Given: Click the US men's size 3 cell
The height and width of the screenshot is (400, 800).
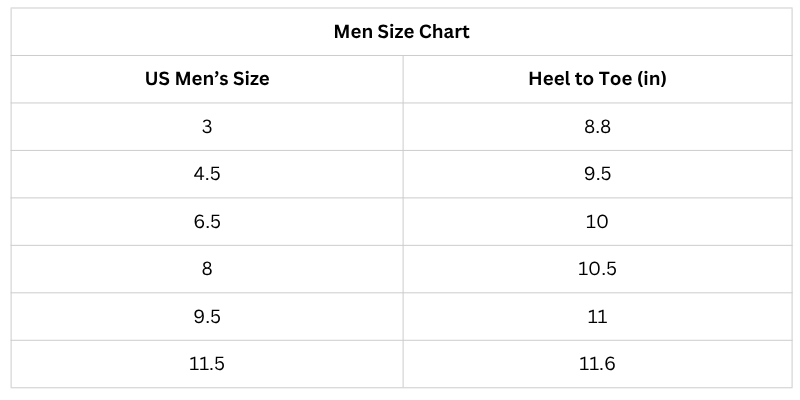Looking at the screenshot, I should pos(207,127).
